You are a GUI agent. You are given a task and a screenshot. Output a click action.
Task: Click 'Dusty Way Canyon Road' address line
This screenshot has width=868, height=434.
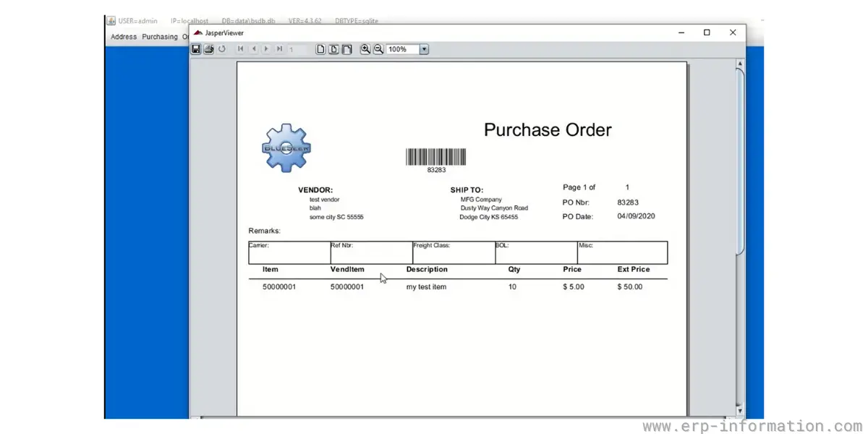[x=494, y=208]
